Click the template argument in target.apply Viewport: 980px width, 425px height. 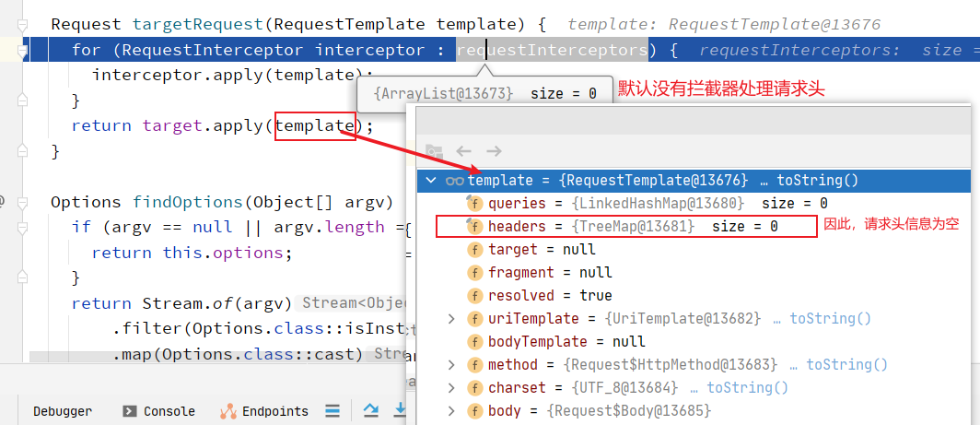click(x=316, y=125)
